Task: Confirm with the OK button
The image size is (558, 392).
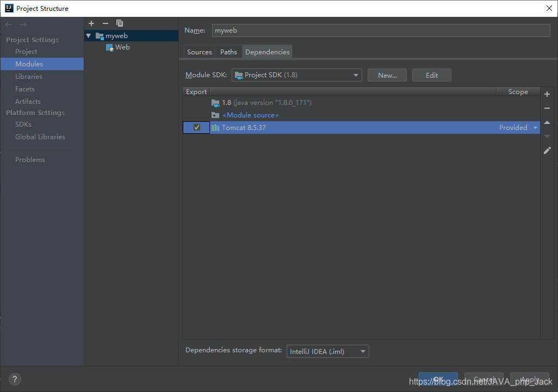Action: point(438,379)
